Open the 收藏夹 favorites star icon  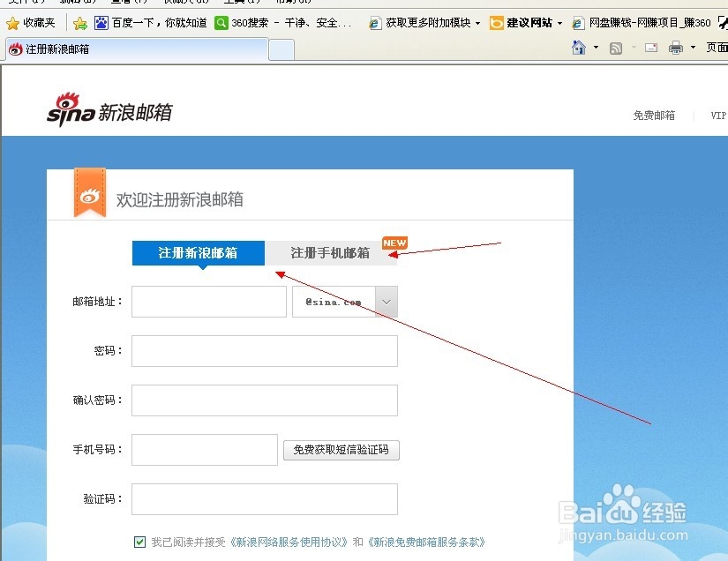13,23
